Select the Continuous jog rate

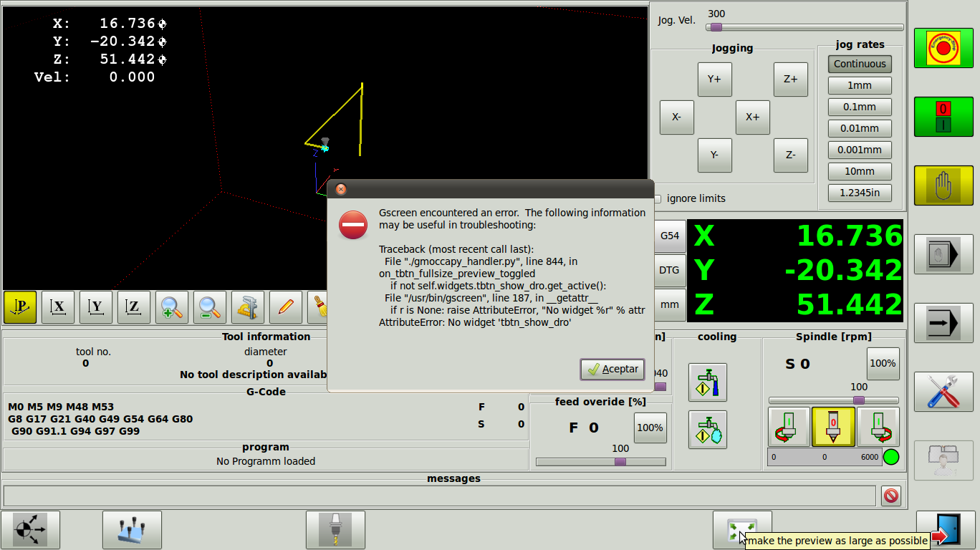tap(860, 64)
